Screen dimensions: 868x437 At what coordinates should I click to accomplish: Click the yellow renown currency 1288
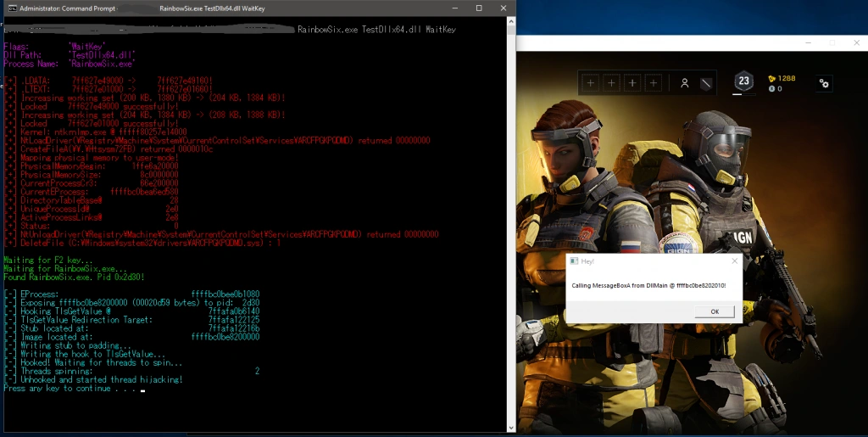coord(782,78)
